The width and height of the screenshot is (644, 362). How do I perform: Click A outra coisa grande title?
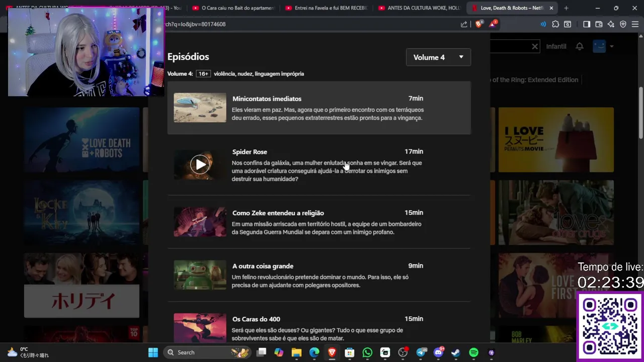pyautogui.click(x=263, y=266)
